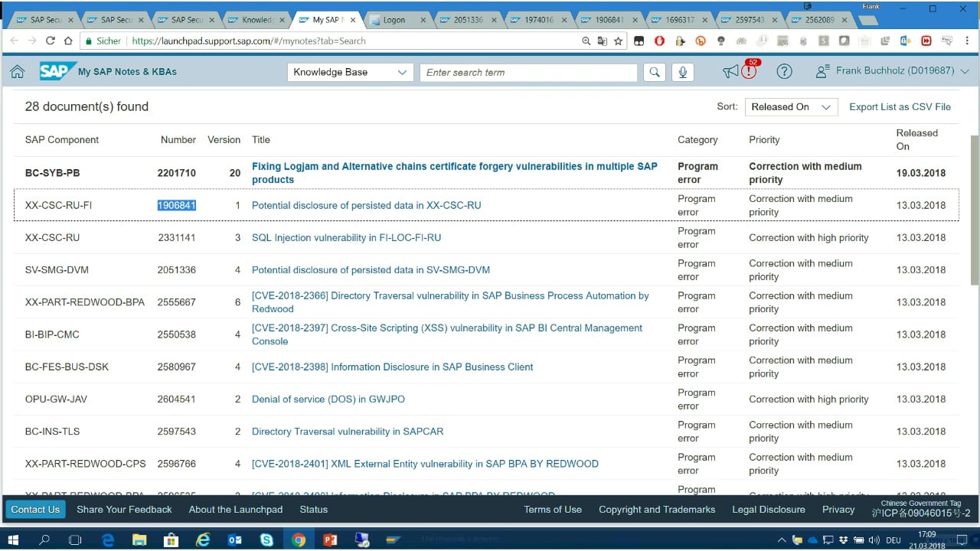The width and height of the screenshot is (980, 551).
Task: Open alerts with the 52 badge
Action: pyautogui.click(x=750, y=70)
